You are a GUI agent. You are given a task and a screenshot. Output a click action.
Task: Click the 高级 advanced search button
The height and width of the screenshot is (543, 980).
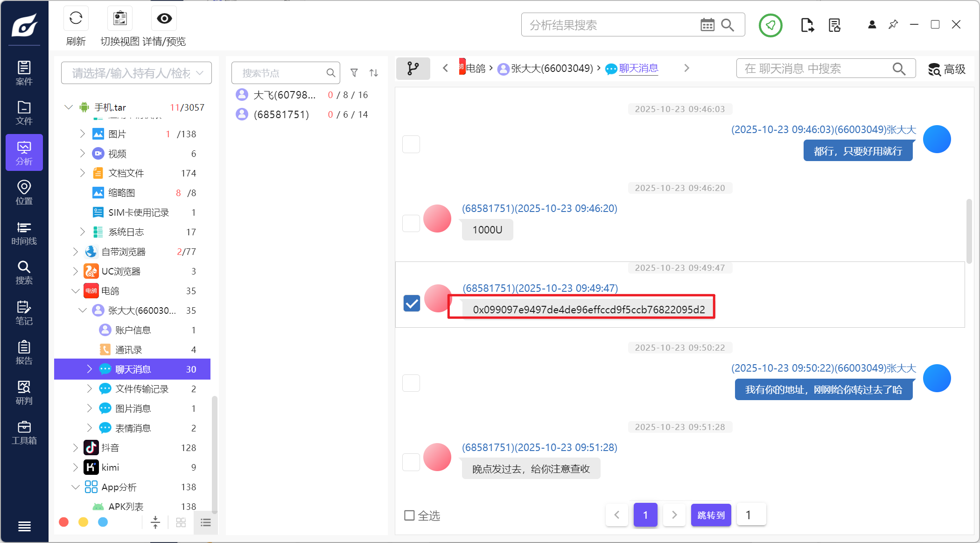point(947,69)
